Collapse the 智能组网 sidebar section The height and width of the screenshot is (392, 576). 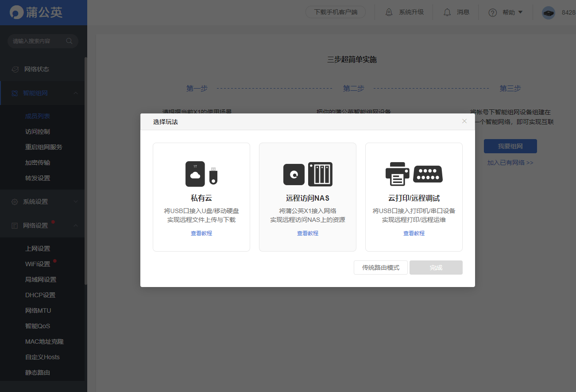coord(43,93)
